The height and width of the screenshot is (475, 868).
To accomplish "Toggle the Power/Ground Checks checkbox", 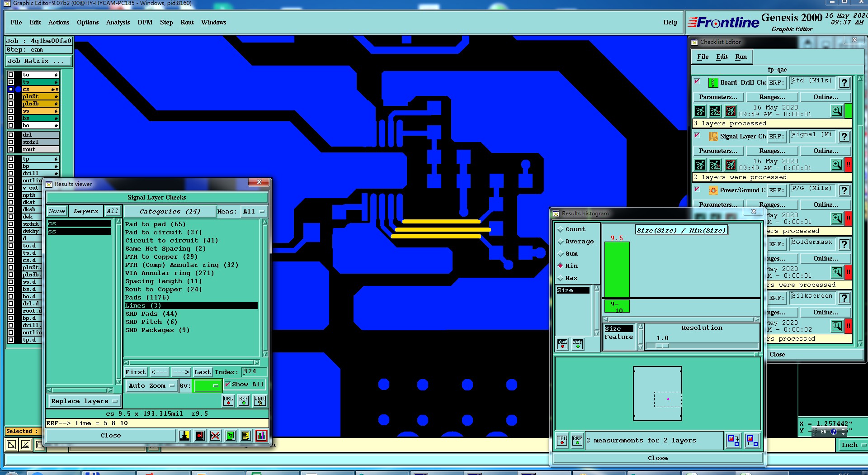I will pos(697,189).
